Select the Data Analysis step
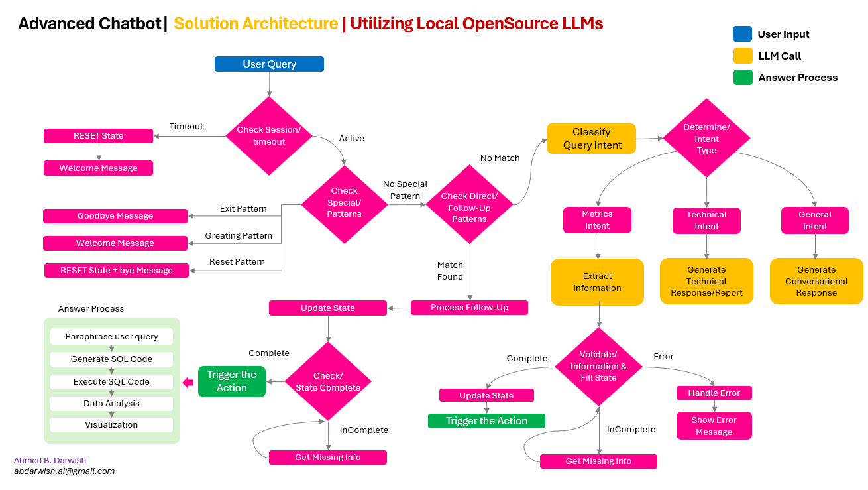This screenshot has height=490, width=868. (x=111, y=403)
